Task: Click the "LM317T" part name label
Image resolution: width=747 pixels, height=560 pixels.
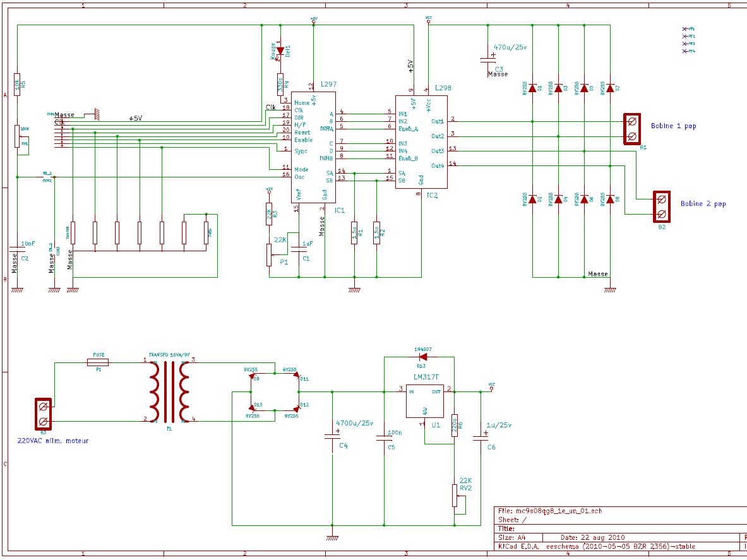Action: 426,377
